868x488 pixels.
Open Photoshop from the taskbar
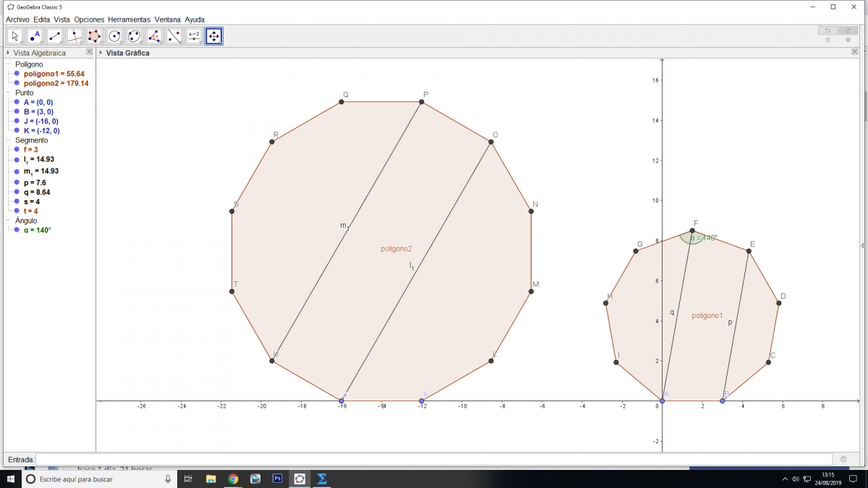click(277, 479)
